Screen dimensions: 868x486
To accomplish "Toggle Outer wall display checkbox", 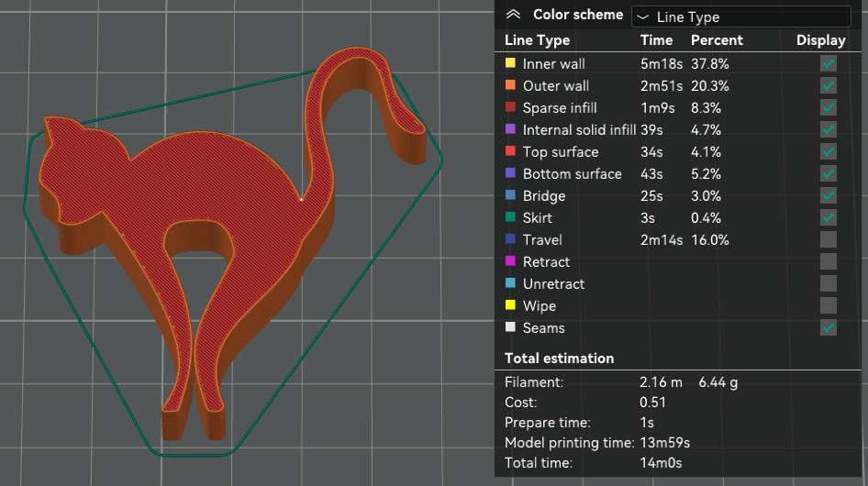I will pos(829,86).
